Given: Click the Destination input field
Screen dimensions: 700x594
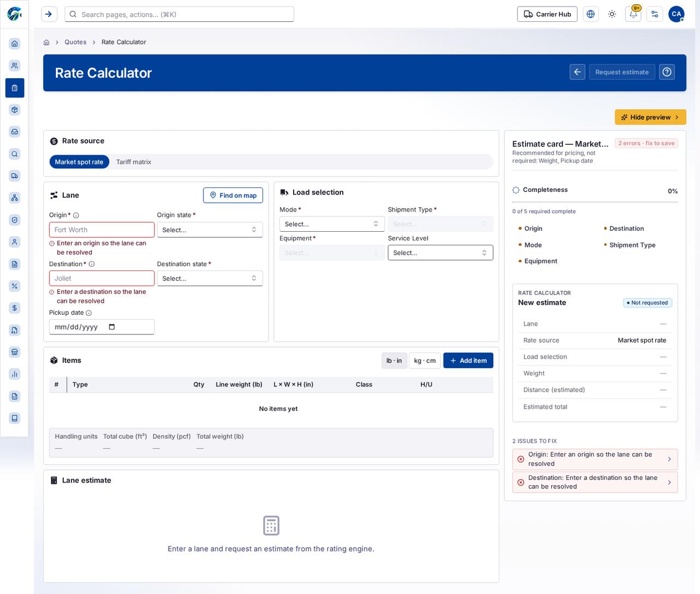Looking at the screenshot, I should tap(102, 278).
